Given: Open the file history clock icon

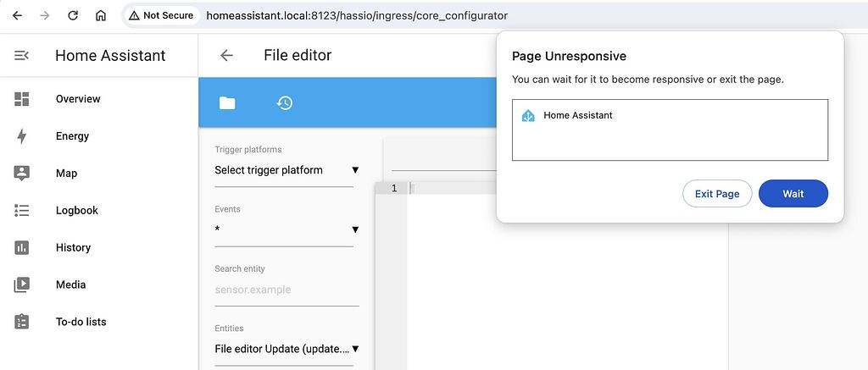Looking at the screenshot, I should point(285,103).
